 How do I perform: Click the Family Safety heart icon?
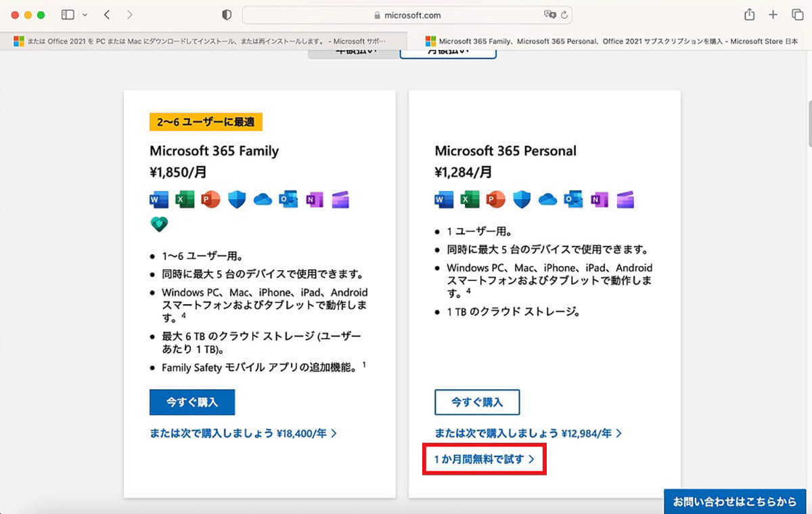pos(159,224)
